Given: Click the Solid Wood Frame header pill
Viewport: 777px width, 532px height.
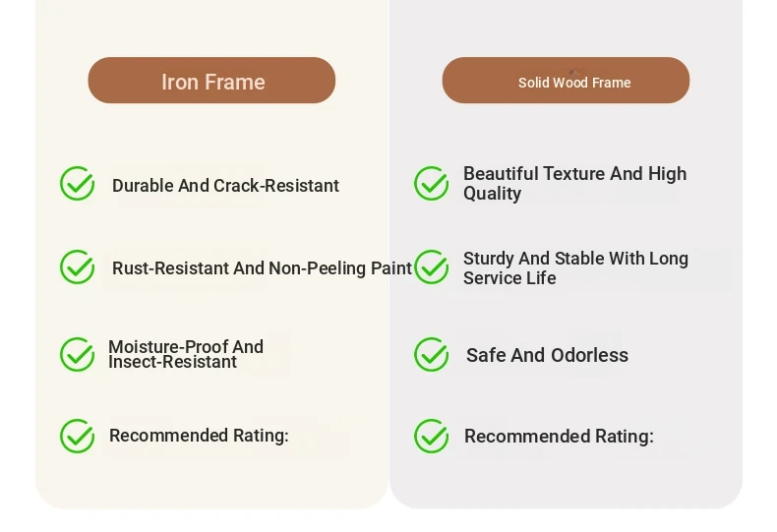Looking at the screenshot, I should (566, 81).
